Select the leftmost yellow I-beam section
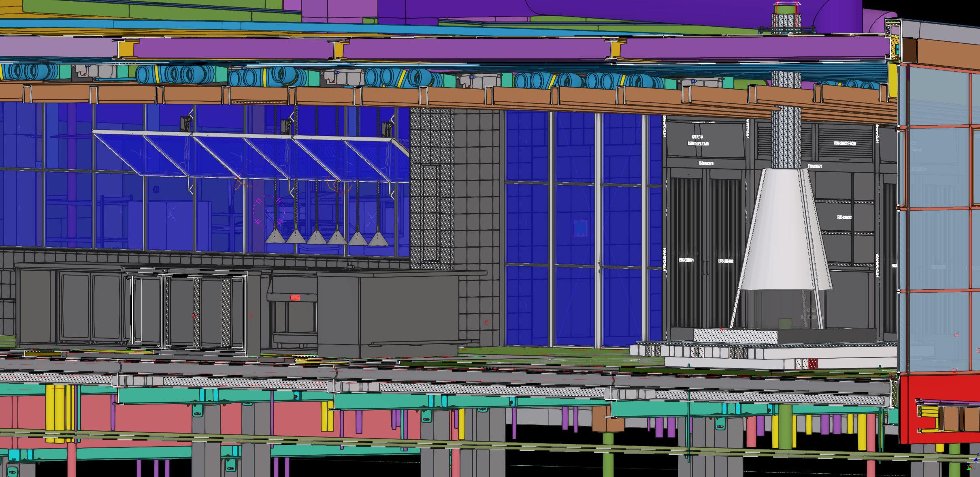This screenshot has width=980, height=477. pos(126,49)
